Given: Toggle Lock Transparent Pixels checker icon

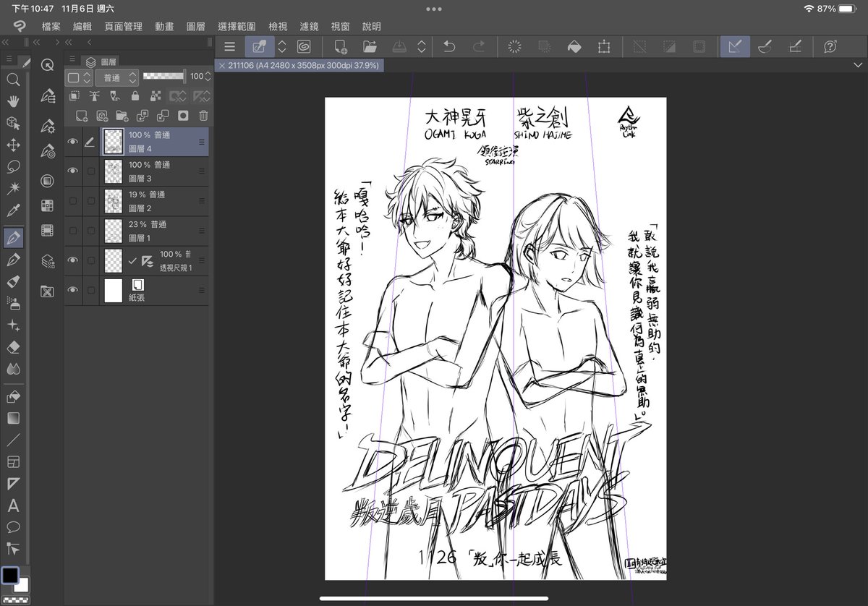Looking at the screenshot, I should [156, 95].
